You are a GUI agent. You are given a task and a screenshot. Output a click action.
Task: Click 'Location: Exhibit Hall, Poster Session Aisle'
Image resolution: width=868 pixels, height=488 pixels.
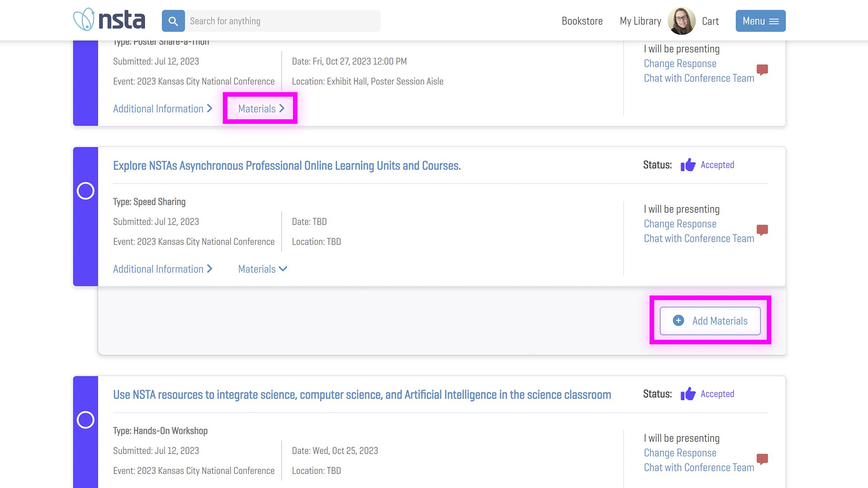368,81
